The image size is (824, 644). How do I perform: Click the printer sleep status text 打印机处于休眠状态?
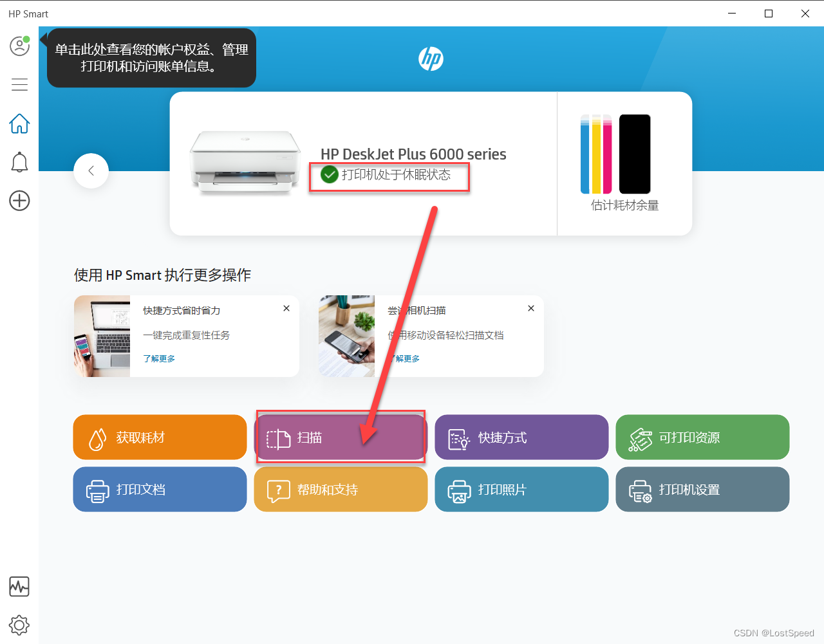pyautogui.click(x=396, y=175)
